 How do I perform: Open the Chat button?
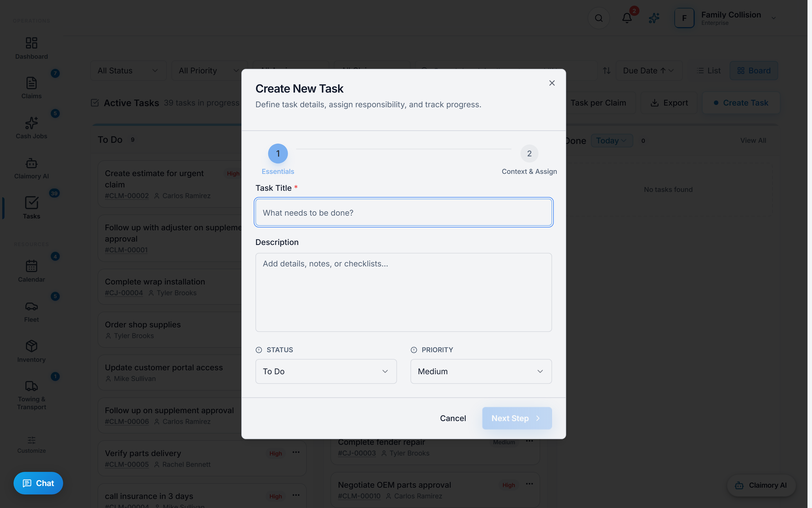pyautogui.click(x=38, y=483)
